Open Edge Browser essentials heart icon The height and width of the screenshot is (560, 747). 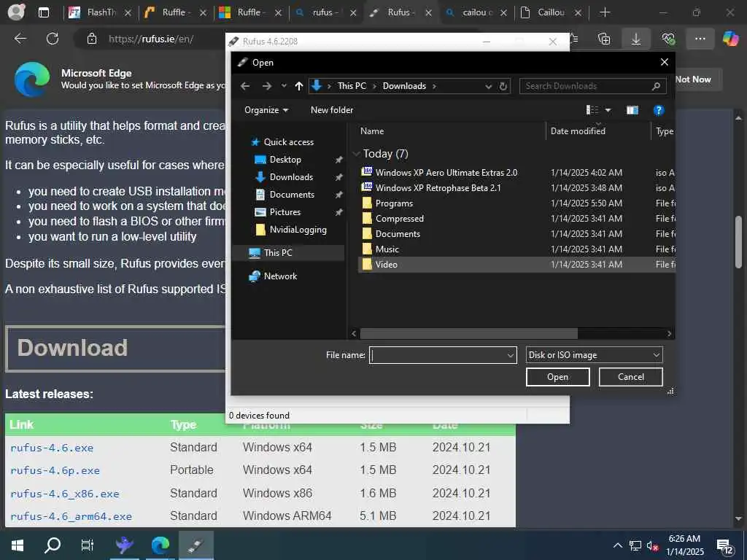[668, 39]
